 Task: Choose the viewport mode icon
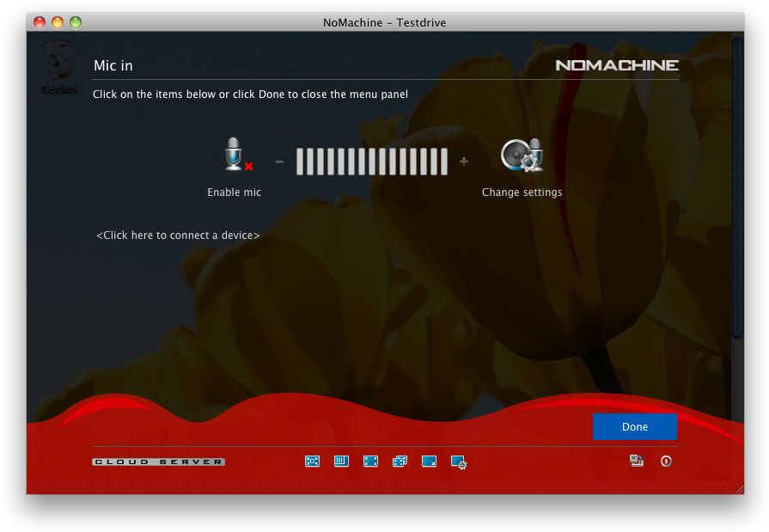click(341, 462)
